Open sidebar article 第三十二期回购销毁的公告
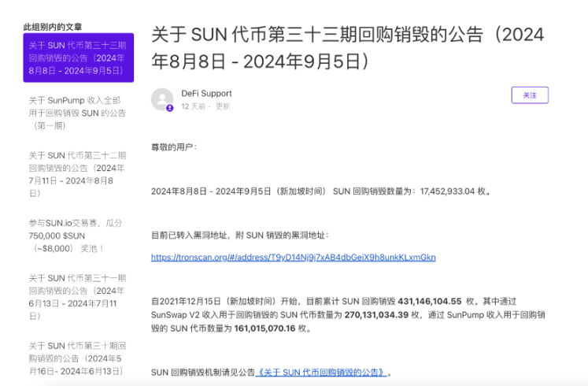The height and width of the screenshot is (386, 588). (77, 174)
